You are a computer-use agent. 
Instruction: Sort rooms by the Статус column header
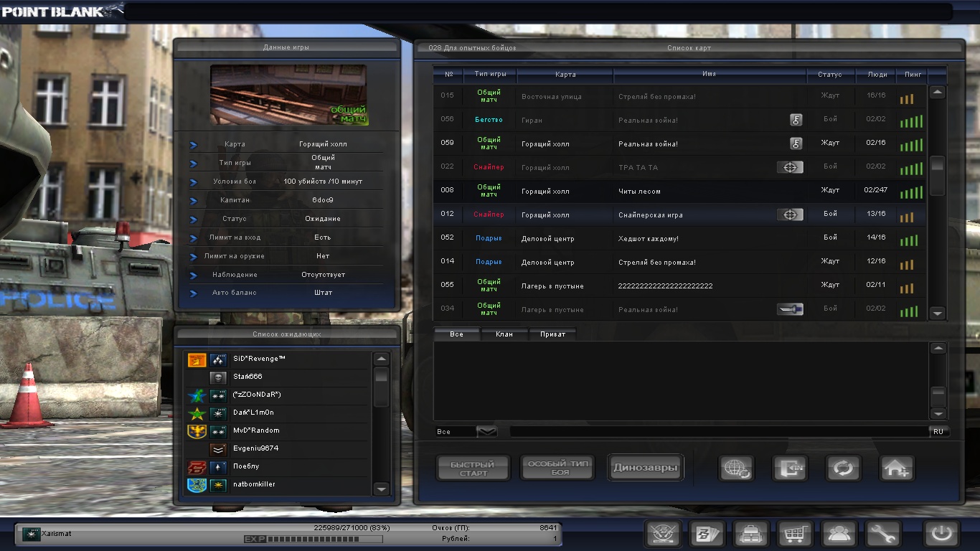(x=830, y=75)
